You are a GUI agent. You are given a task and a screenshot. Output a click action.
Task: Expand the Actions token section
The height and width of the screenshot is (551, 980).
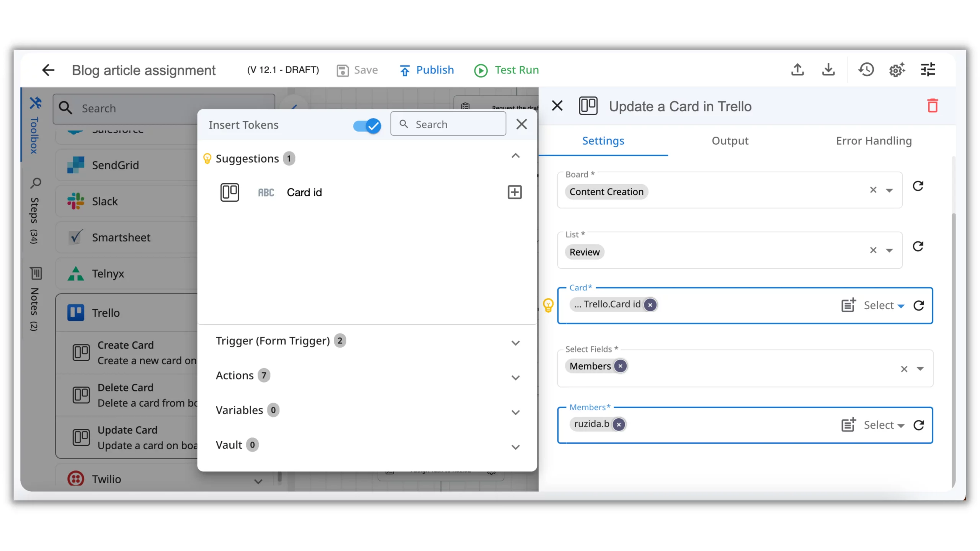click(516, 377)
